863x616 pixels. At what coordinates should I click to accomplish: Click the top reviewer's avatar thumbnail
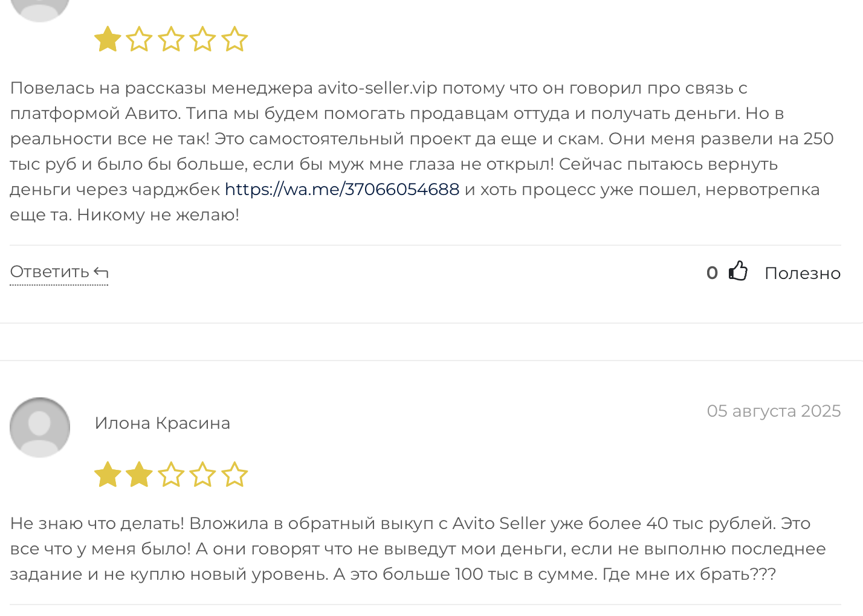40,6
